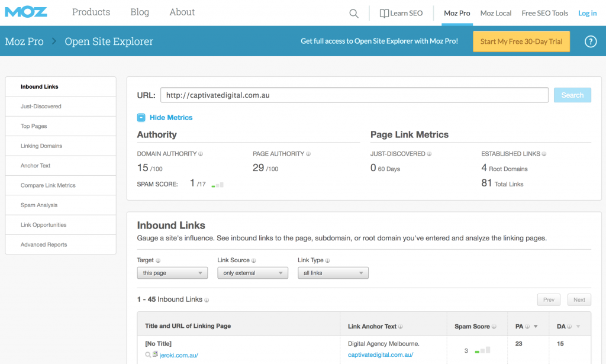Viewport: 606px width, 364px height.
Task: Click info icon next to Link Source
Action: point(253,260)
